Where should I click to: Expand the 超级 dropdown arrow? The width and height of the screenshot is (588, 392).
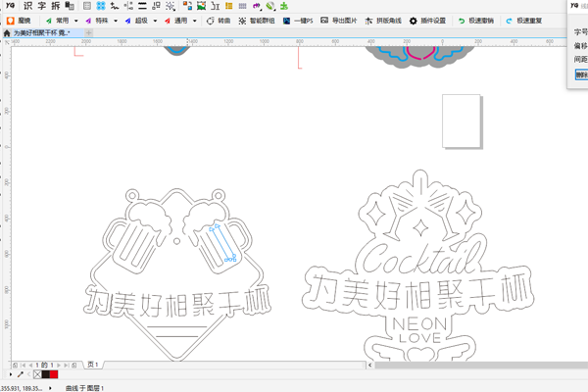[x=155, y=21]
